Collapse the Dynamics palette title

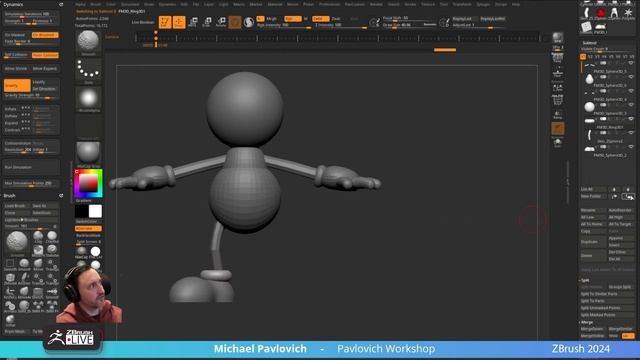(13, 4)
